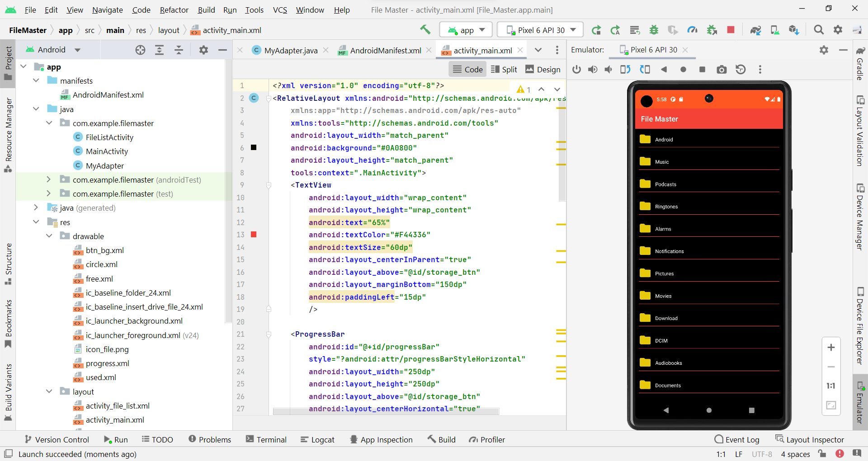
Task: Switch to MyAdapter.java editor tab
Action: [291, 50]
